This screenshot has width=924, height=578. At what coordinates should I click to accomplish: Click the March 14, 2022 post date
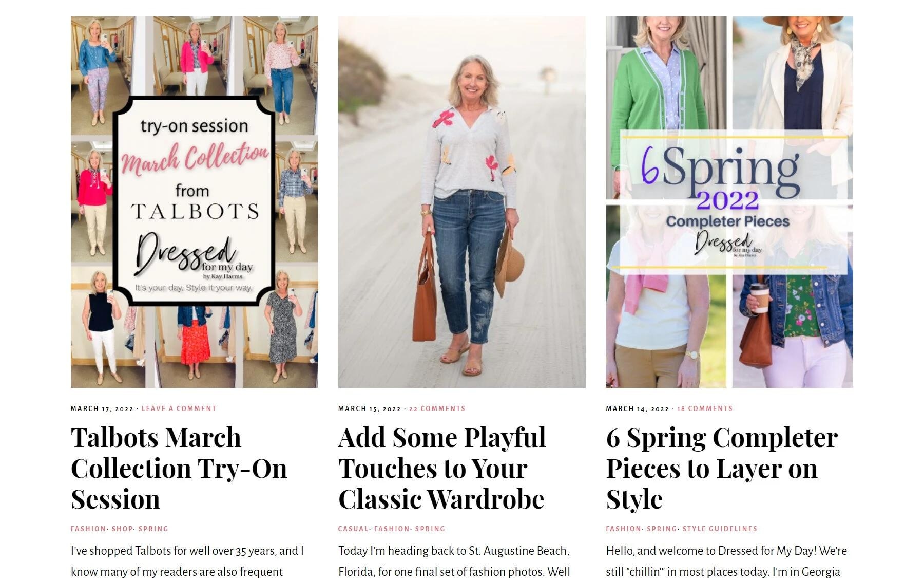point(638,409)
